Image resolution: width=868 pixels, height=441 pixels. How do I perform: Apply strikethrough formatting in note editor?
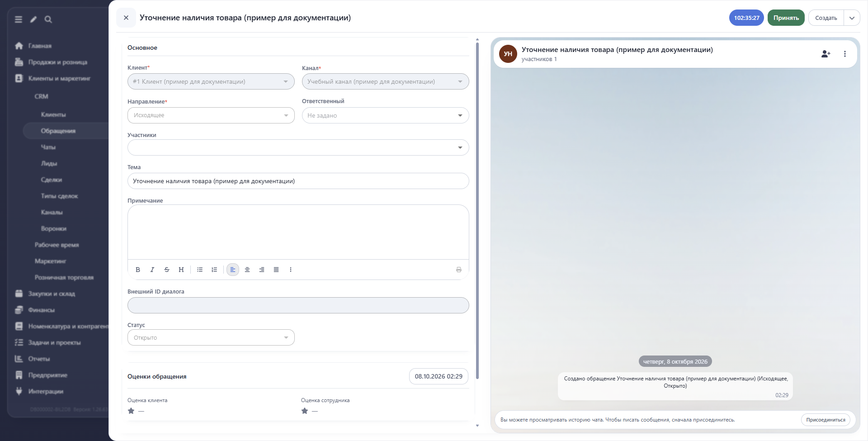pos(167,270)
